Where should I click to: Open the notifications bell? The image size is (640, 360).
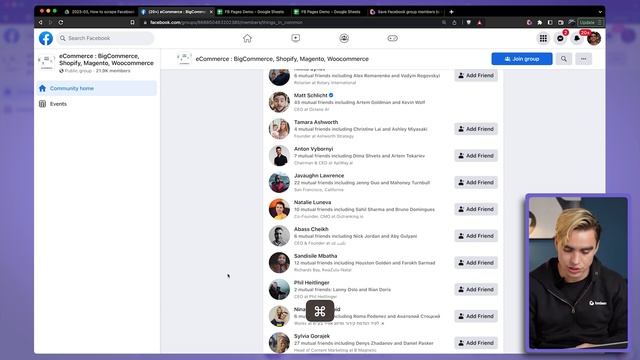click(577, 38)
